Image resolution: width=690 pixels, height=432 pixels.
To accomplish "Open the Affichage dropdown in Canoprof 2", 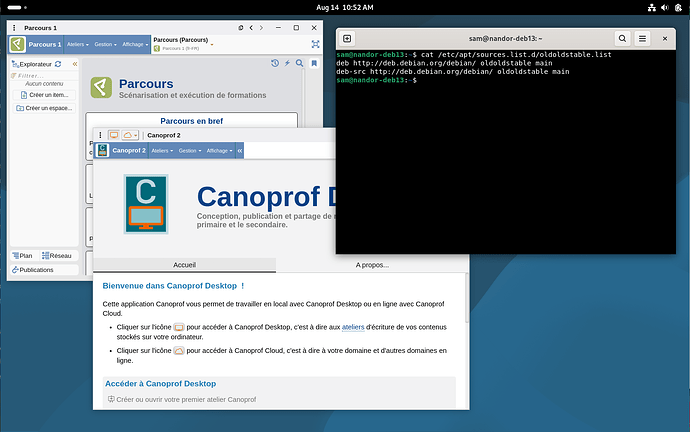I will [219, 151].
